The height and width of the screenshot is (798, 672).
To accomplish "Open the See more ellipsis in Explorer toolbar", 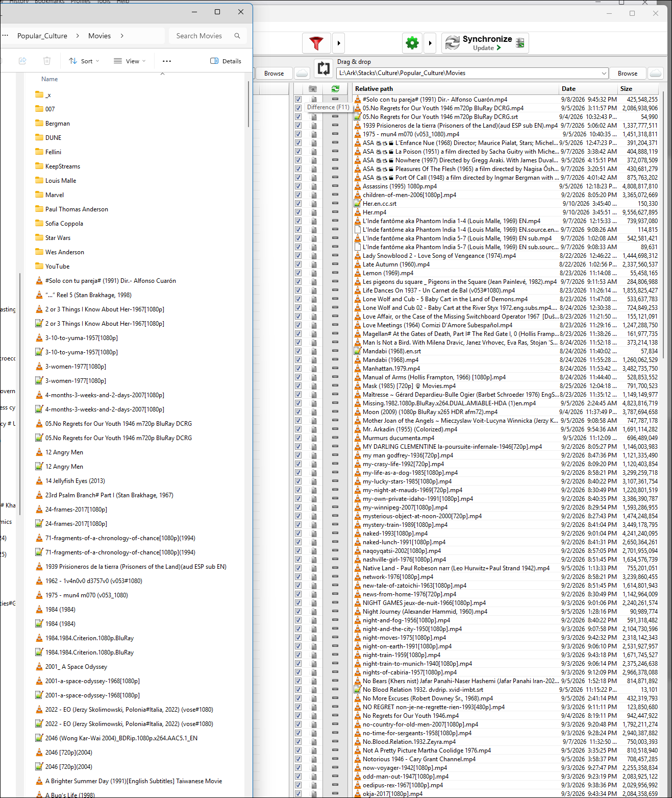I will coord(167,61).
